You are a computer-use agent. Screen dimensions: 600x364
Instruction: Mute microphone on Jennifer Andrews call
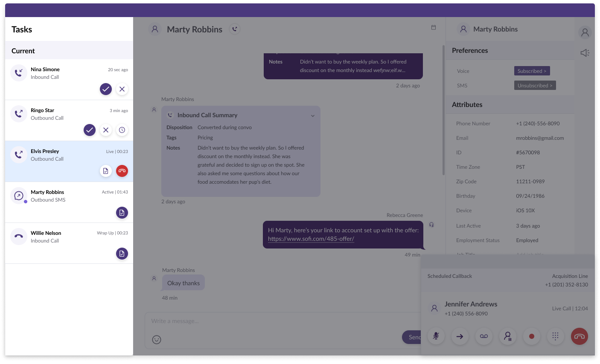tap(436, 336)
